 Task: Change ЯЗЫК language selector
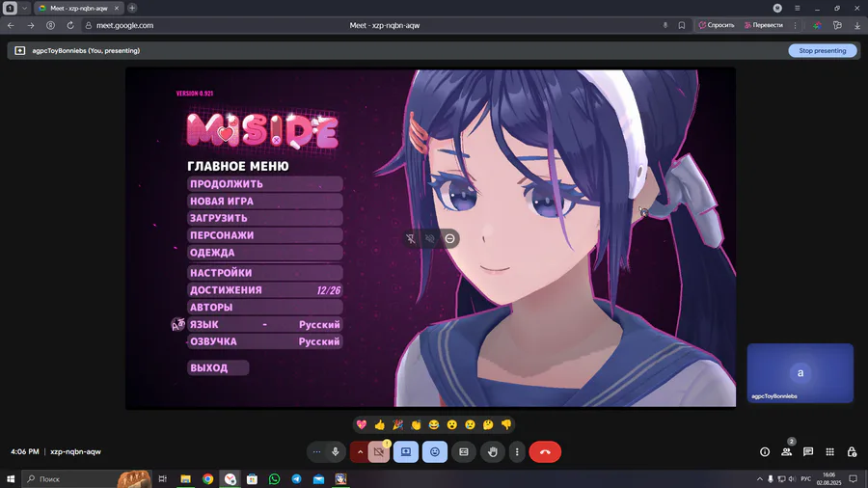pyautogui.click(x=264, y=324)
